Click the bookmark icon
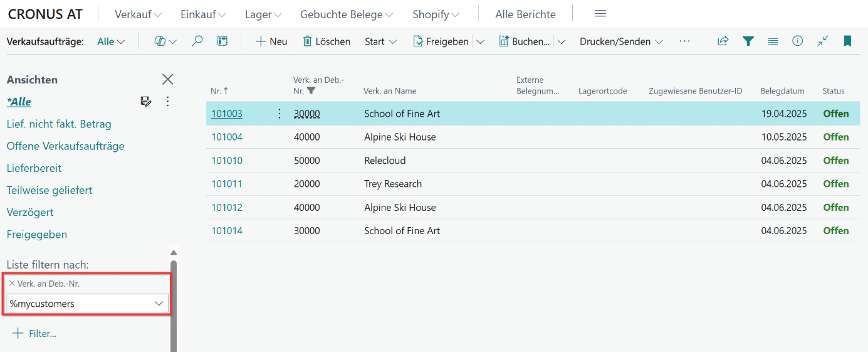The width and height of the screenshot is (868, 352). 847,41
